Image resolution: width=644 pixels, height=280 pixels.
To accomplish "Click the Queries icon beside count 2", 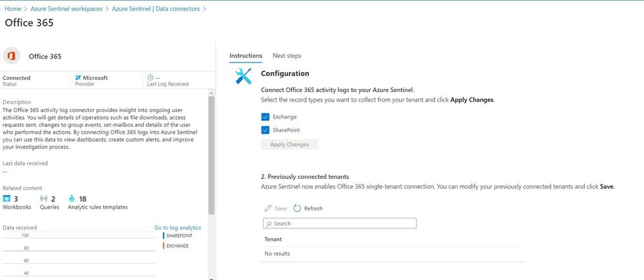I will 44,199.
